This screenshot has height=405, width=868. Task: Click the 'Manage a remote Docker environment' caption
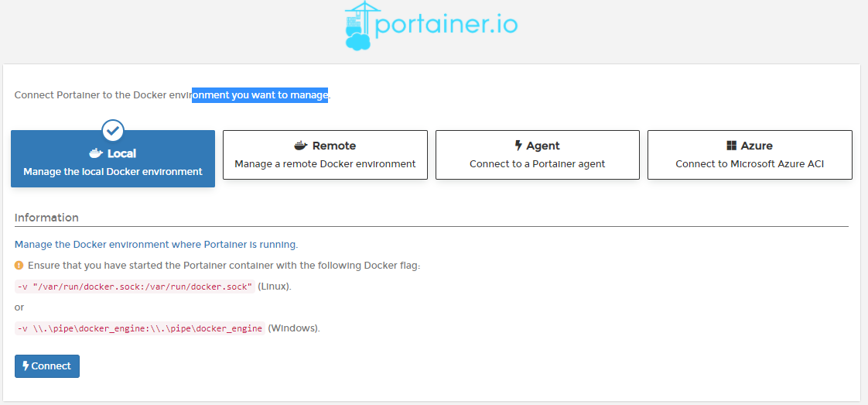[x=325, y=164]
